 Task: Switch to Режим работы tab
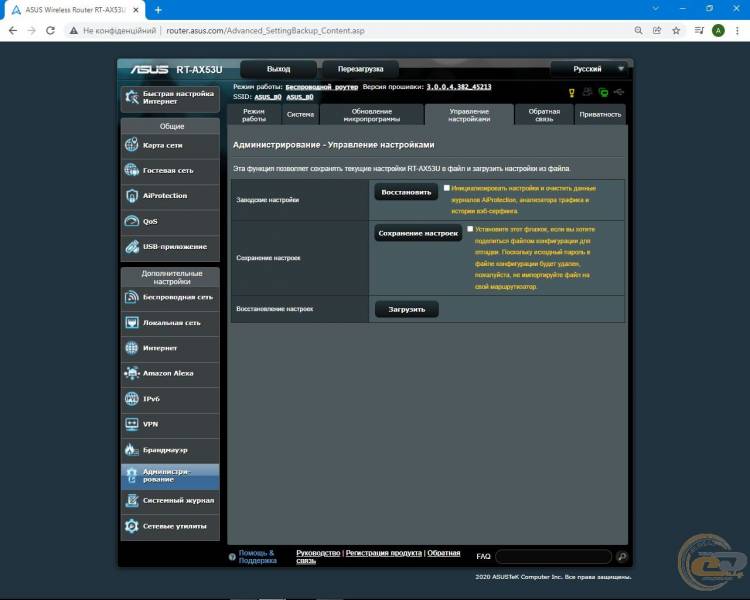tap(254, 115)
